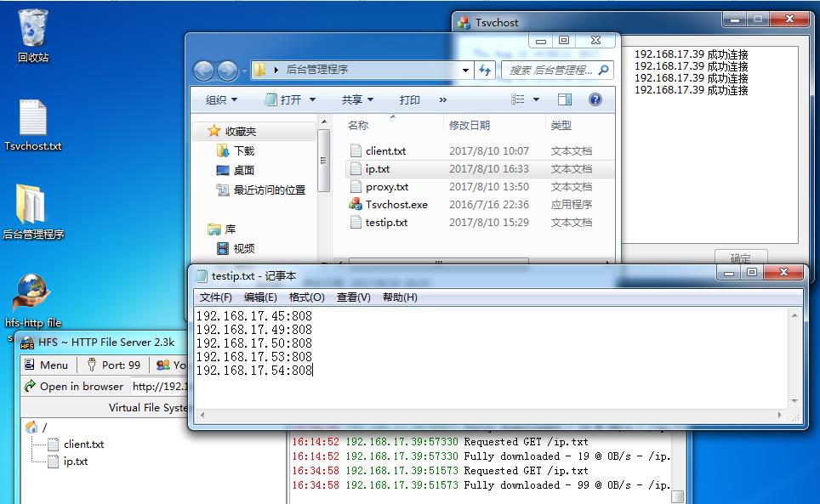Screen dimensions: 820x504
Task: Click the 打印 button in Explorer toolbar
Action: point(409,99)
